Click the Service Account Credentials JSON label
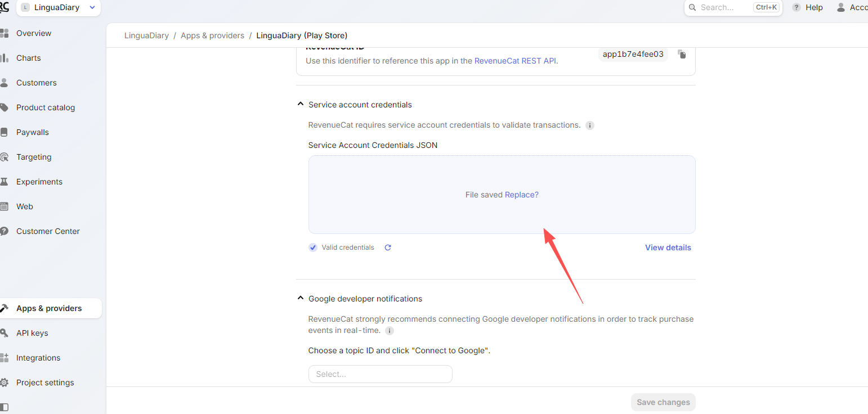This screenshot has width=868, height=414. point(373,145)
